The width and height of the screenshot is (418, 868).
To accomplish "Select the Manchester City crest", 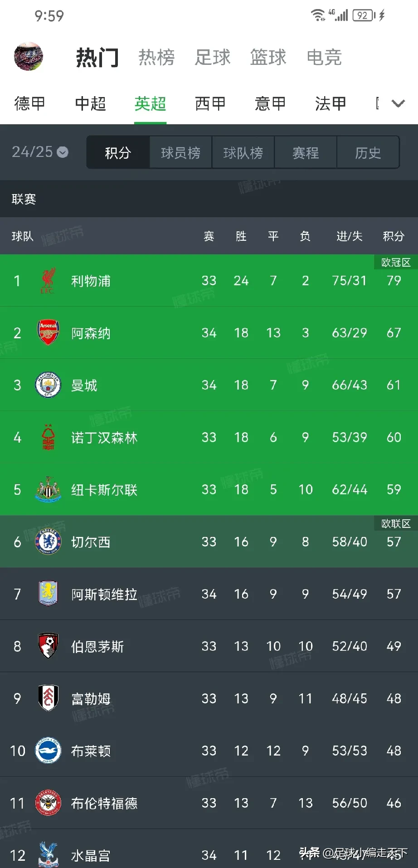I will point(48,385).
